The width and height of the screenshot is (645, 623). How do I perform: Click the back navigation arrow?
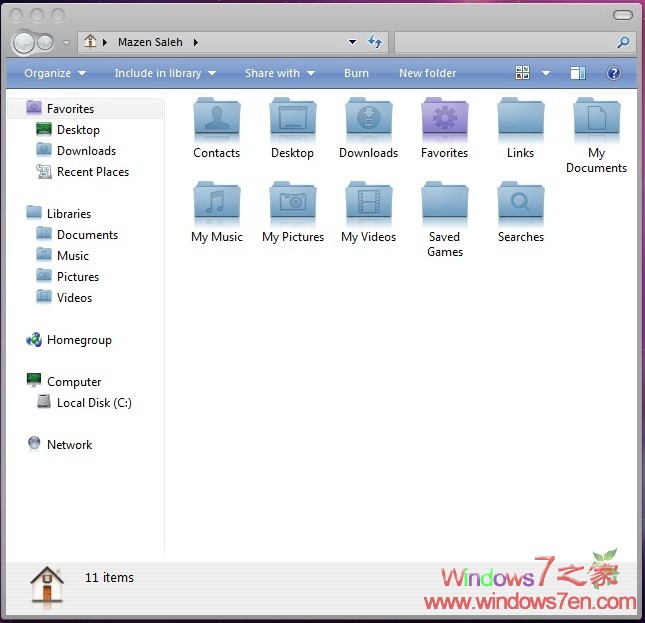pyautogui.click(x=24, y=42)
